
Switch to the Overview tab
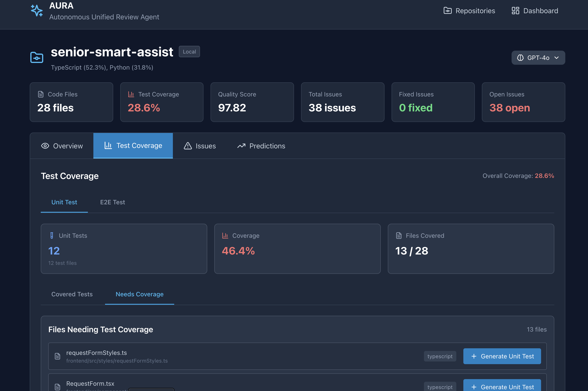(62, 146)
